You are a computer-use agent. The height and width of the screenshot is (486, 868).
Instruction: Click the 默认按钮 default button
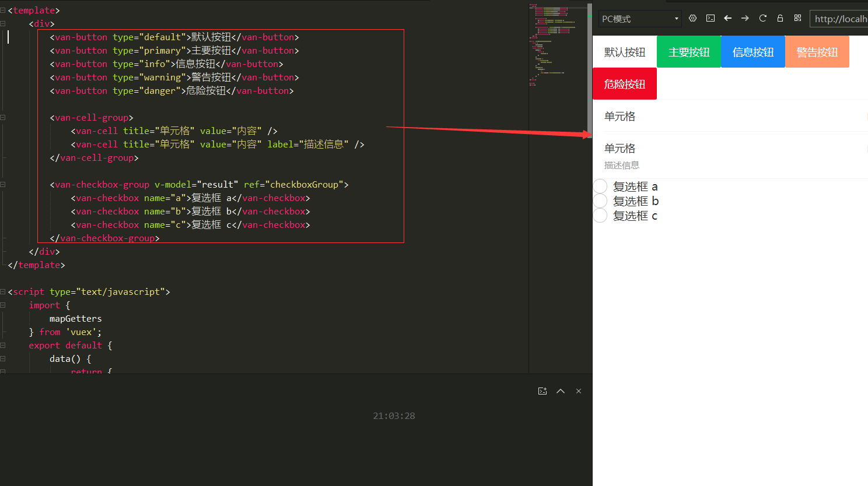tap(625, 51)
